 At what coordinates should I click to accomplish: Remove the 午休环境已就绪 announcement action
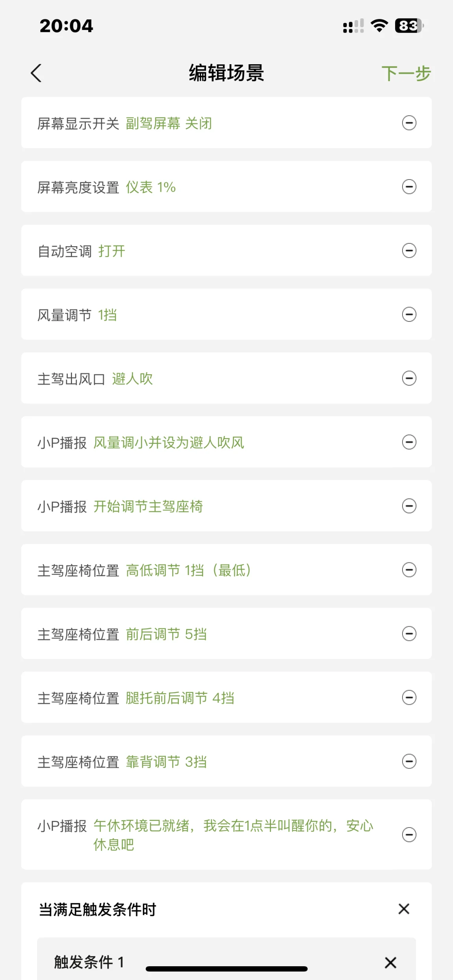(409, 834)
